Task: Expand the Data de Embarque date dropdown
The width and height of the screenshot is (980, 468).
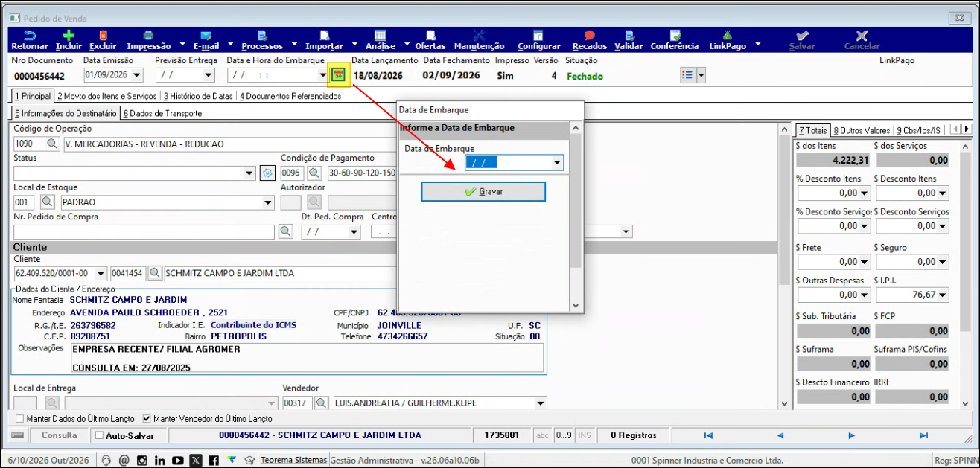Action: click(x=556, y=163)
